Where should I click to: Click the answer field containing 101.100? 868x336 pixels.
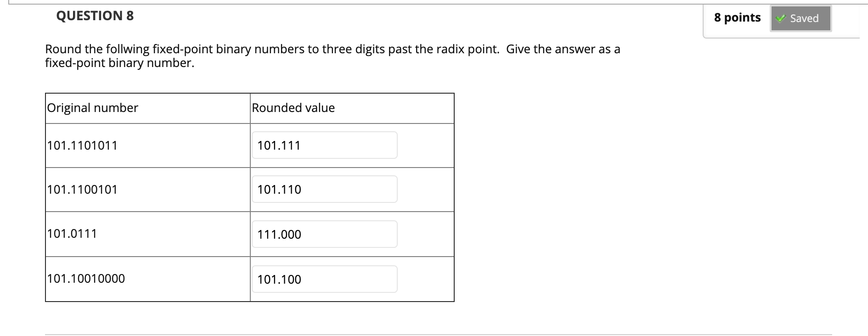(324, 279)
